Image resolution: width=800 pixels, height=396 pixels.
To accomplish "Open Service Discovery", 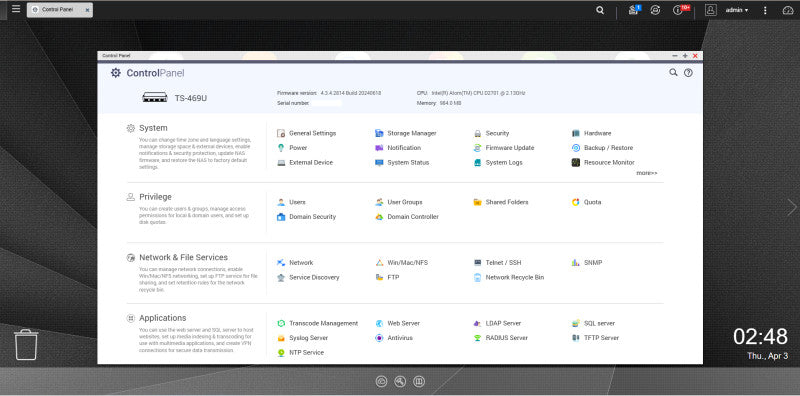I will 308,278.
